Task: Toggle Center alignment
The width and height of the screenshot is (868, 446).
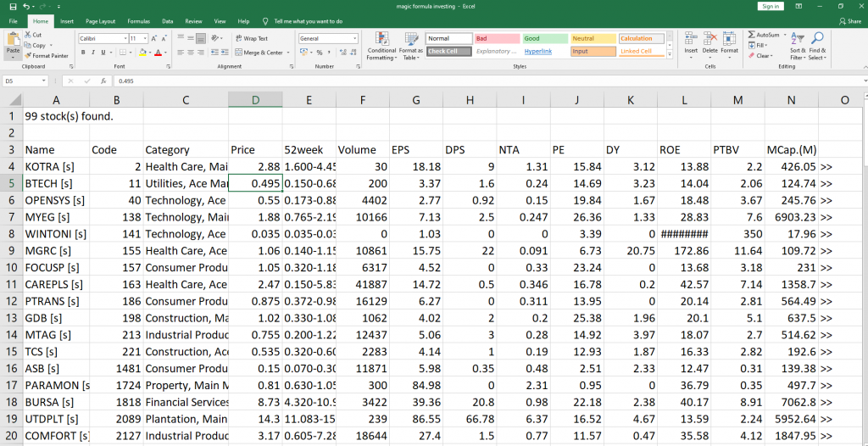Action: click(191, 53)
